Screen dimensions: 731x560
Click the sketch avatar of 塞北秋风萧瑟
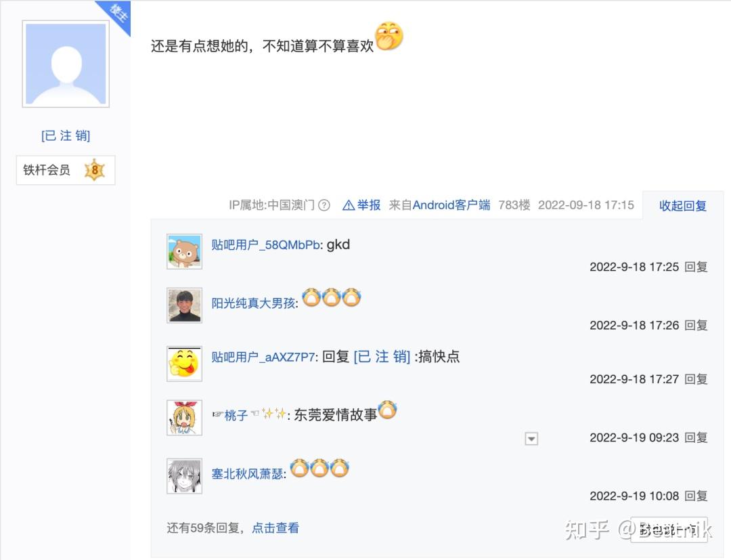coord(185,476)
